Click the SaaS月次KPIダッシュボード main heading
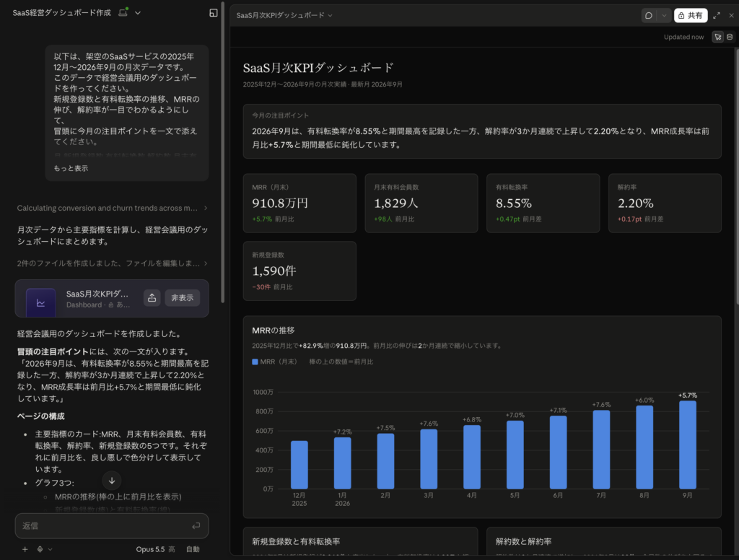This screenshot has height=560, width=739. click(x=318, y=68)
